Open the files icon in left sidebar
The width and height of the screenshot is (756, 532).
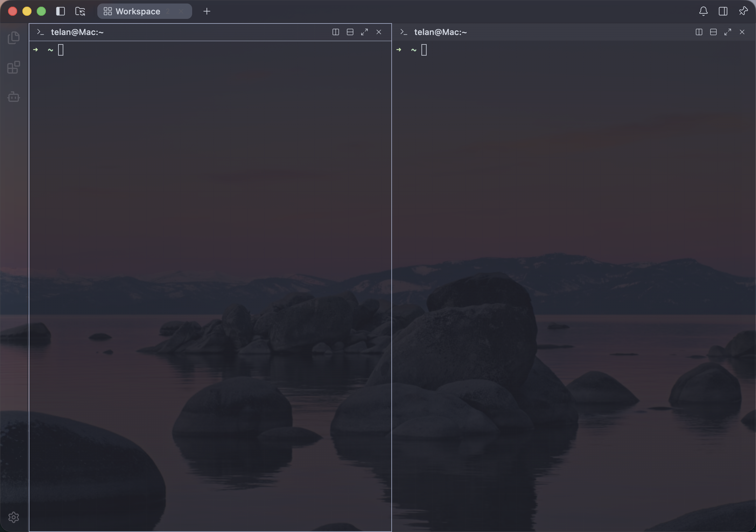coord(14,38)
